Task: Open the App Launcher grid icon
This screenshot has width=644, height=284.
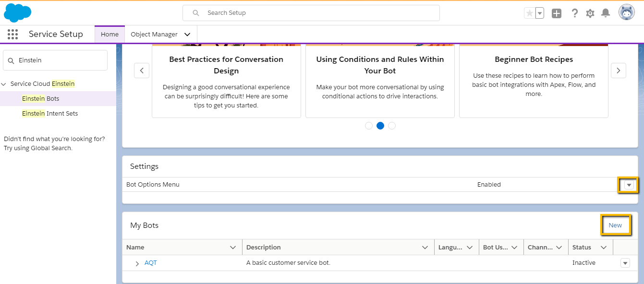Action: pyautogui.click(x=12, y=34)
